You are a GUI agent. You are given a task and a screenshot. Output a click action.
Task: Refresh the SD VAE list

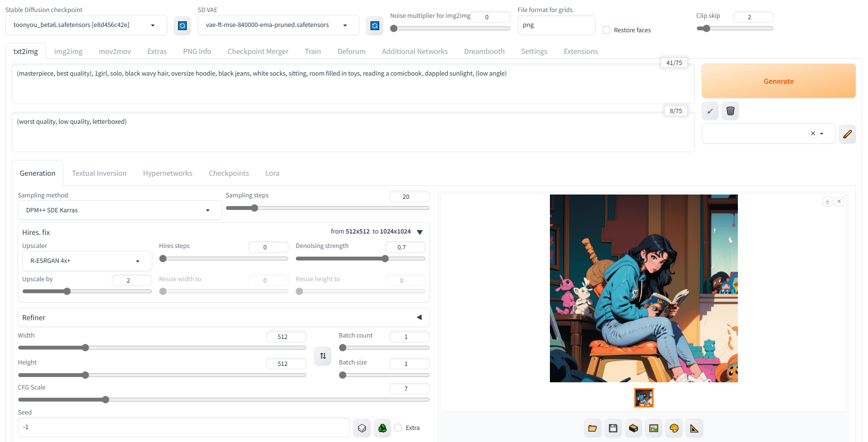coord(374,26)
